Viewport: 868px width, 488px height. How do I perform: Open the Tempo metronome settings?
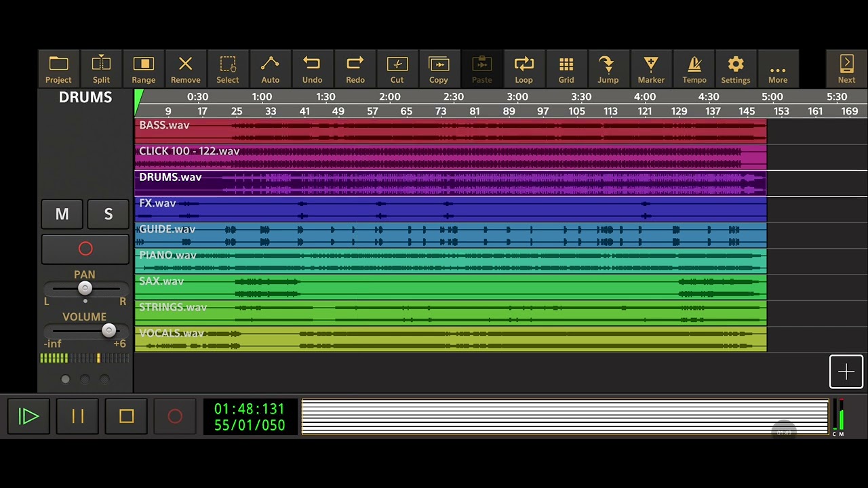[694, 69]
